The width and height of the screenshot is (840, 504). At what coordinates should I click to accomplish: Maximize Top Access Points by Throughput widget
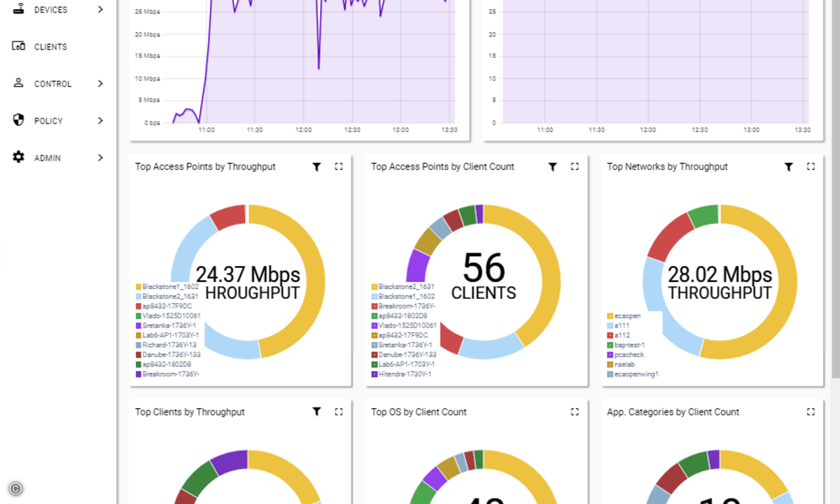(x=339, y=167)
